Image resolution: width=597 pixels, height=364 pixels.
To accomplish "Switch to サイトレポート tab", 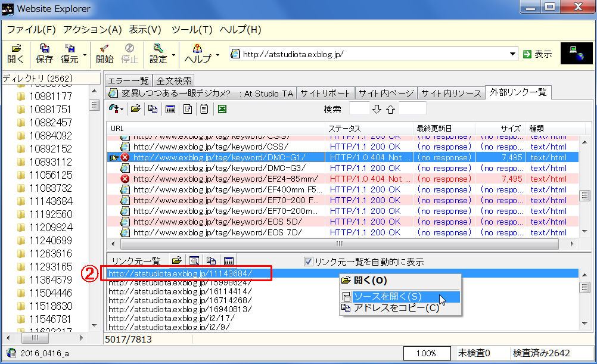I will [325, 94].
